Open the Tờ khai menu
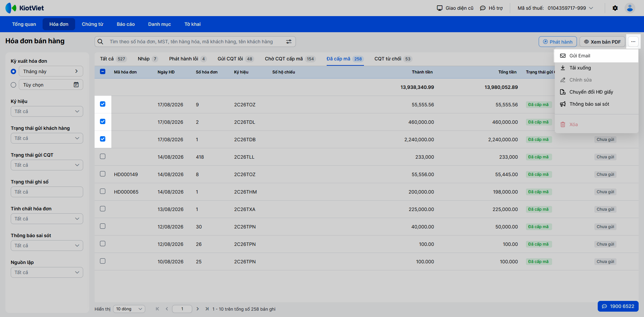 click(193, 24)
